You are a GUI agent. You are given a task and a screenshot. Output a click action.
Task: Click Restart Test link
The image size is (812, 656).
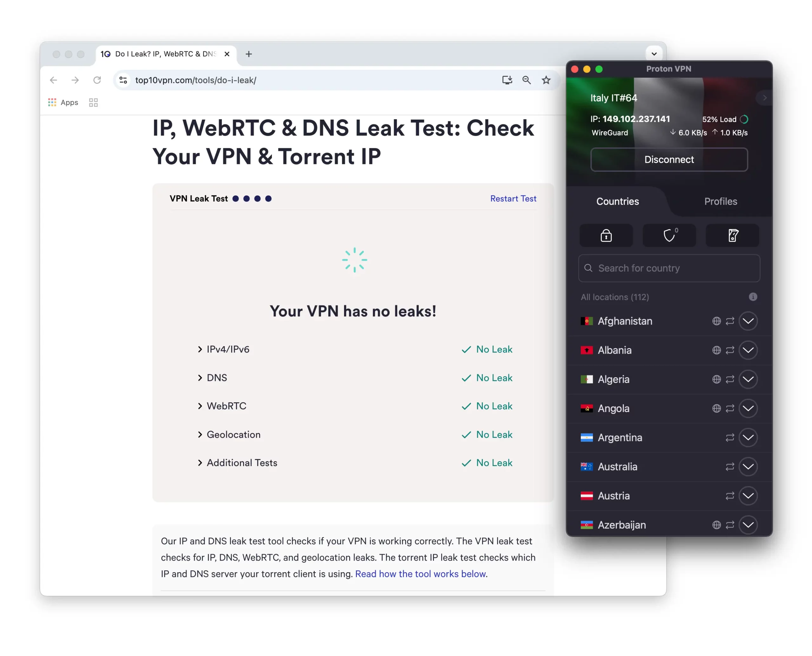[513, 198]
